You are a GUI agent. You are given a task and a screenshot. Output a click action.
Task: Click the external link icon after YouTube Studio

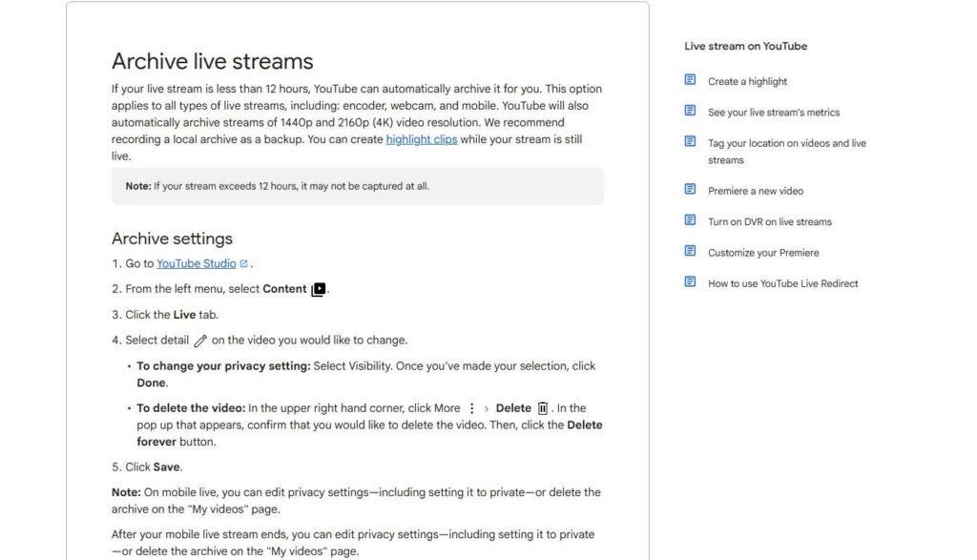[243, 263]
